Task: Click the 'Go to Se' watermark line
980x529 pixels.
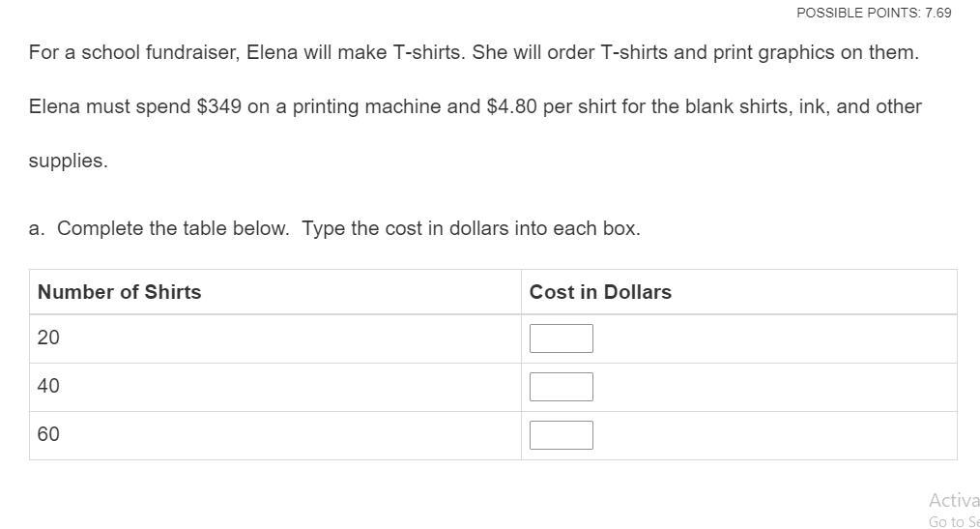Action: click(953, 522)
